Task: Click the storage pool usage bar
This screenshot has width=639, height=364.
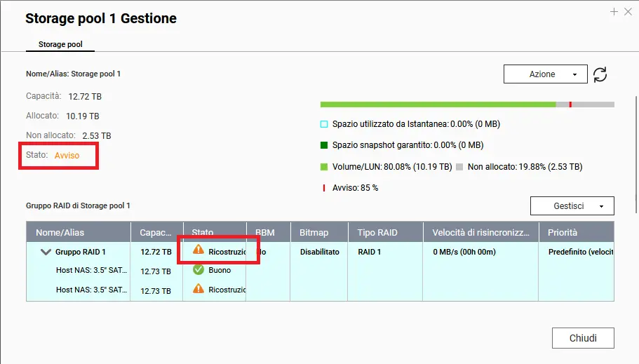Action: pos(466,105)
